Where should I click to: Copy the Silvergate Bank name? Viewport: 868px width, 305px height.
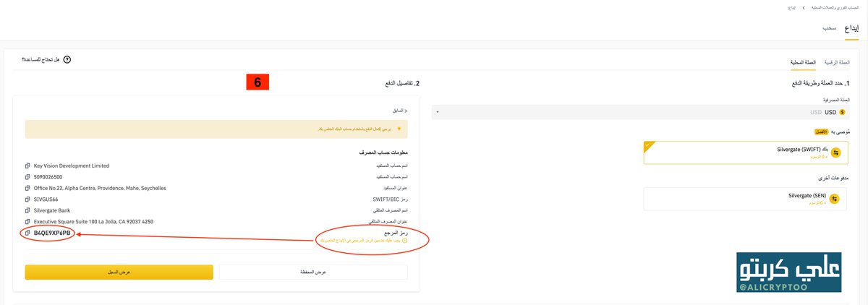[27, 210]
